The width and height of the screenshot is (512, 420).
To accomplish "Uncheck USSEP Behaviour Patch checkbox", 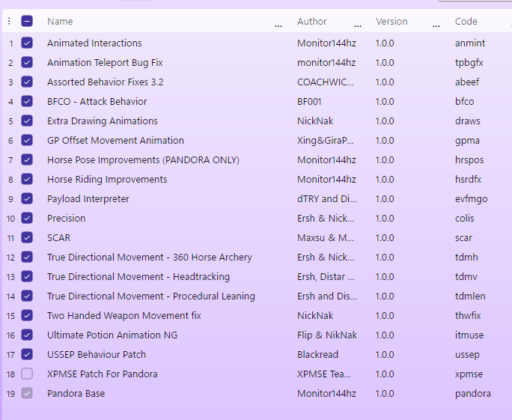I will point(27,354).
